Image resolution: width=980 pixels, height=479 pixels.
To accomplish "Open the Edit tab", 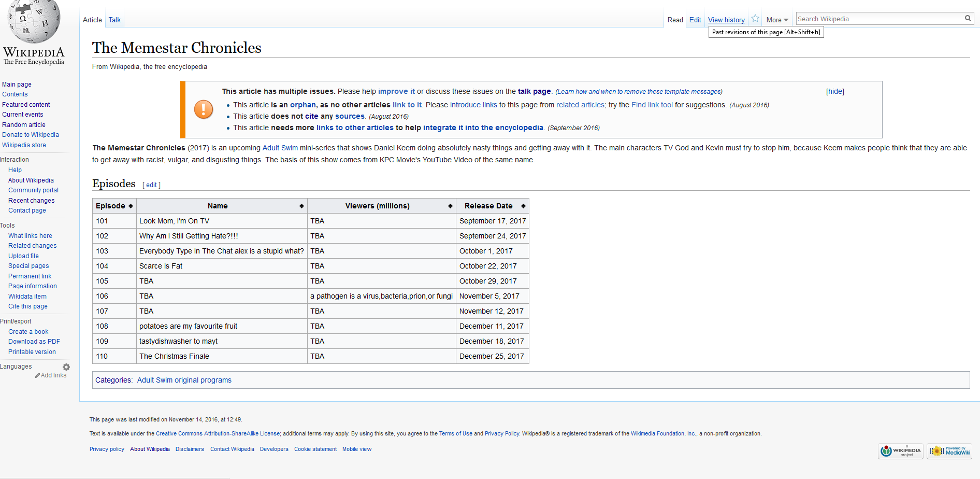I will tap(695, 20).
